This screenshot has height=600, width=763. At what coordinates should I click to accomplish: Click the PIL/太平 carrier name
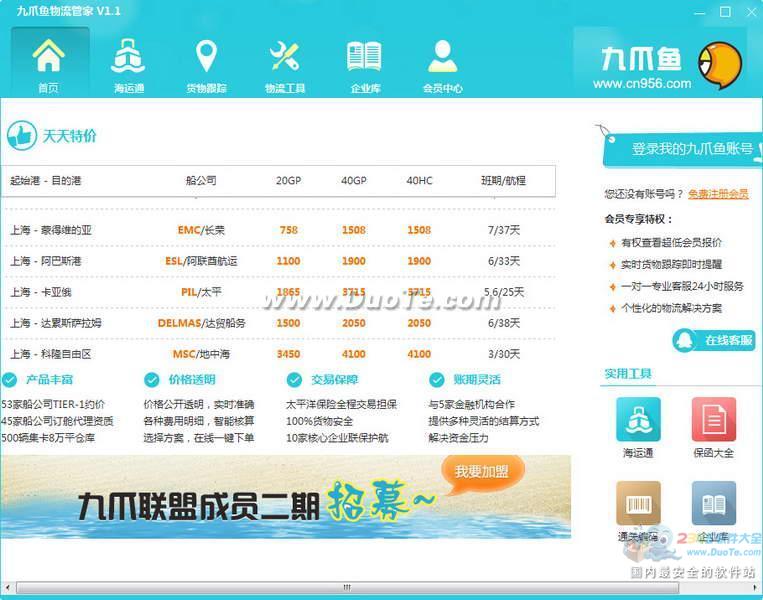pyautogui.click(x=201, y=292)
